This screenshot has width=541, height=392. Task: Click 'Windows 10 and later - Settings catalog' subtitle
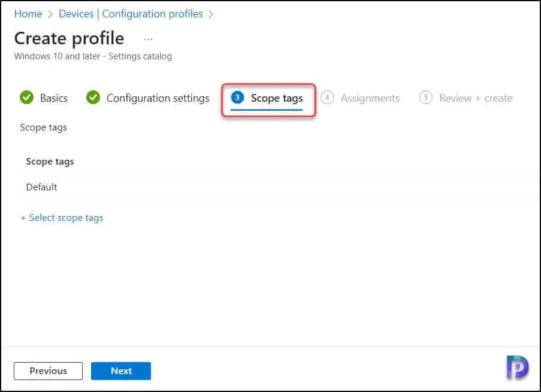pos(93,56)
